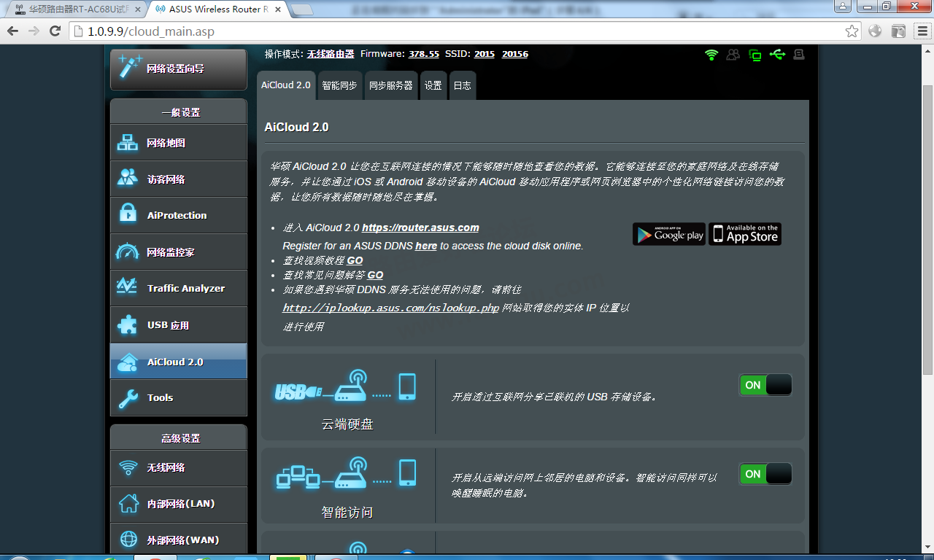Click the 智能访问 label
934x560 pixels.
point(347,513)
